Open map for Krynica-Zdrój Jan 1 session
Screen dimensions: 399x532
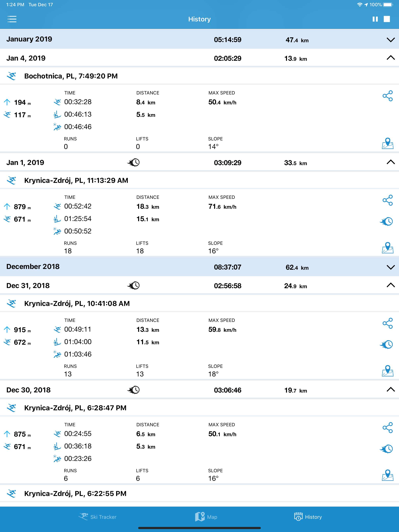388,248
